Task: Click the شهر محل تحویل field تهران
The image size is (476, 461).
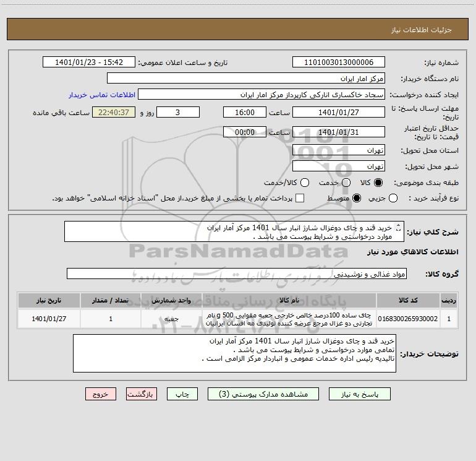Action: pyautogui.click(x=339, y=166)
